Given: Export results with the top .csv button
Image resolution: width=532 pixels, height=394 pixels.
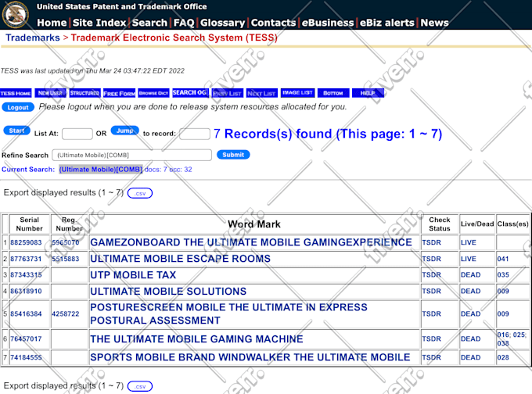Looking at the screenshot, I should click(x=140, y=193).
